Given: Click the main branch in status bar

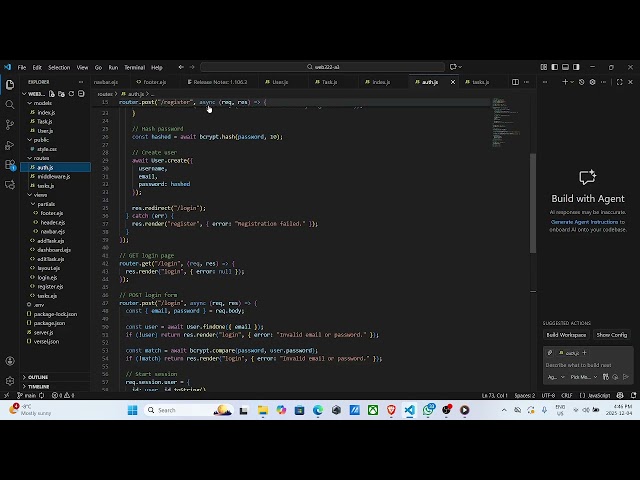Looking at the screenshot, I should tap(27, 395).
